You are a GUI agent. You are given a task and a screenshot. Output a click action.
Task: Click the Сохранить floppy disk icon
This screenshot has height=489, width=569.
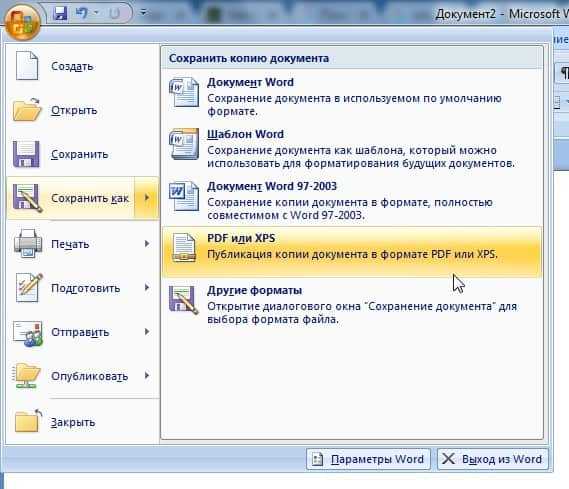point(26,154)
